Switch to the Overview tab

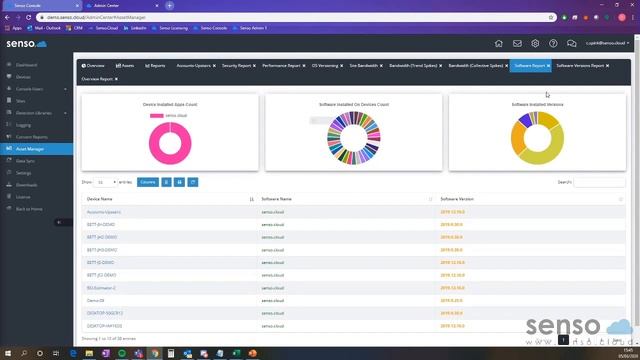(x=93, y=66)
